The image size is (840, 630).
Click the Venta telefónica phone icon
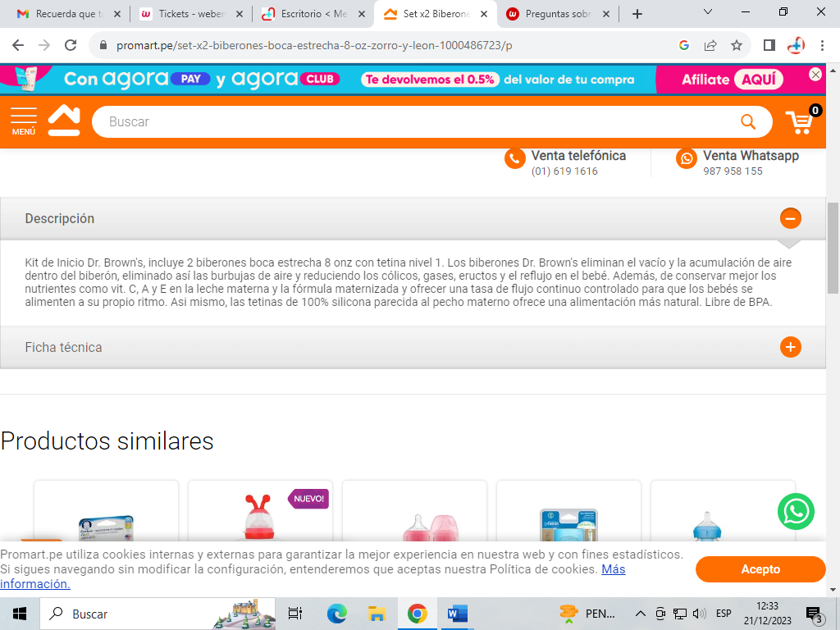tap(515, 158)
